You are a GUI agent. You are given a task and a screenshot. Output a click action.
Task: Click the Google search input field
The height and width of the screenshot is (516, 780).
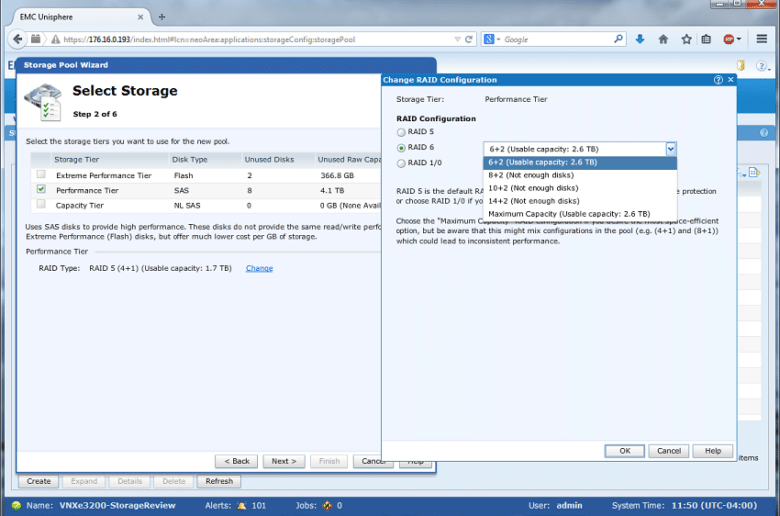click(x=557, y=39)
